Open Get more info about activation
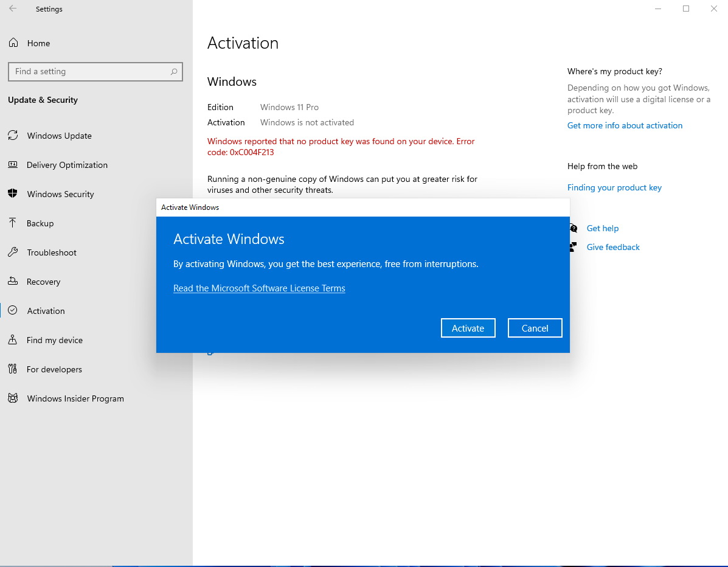 (625, 125)
